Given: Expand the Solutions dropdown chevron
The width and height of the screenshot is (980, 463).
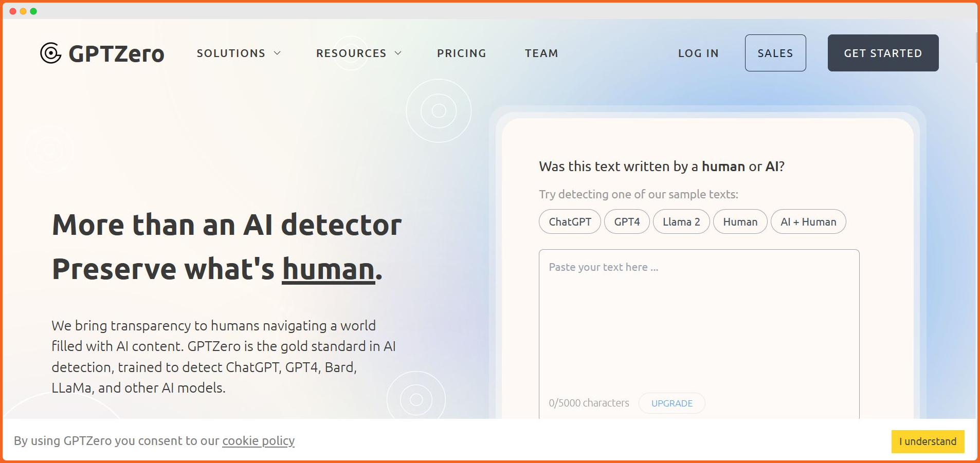Looking at the screenshot, I should (278, 53).
